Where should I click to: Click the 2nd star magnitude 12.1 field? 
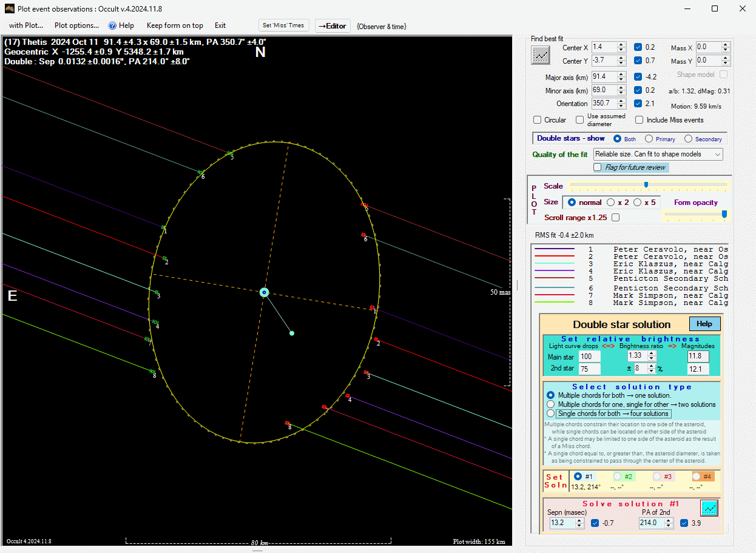(x=699, y=369)
